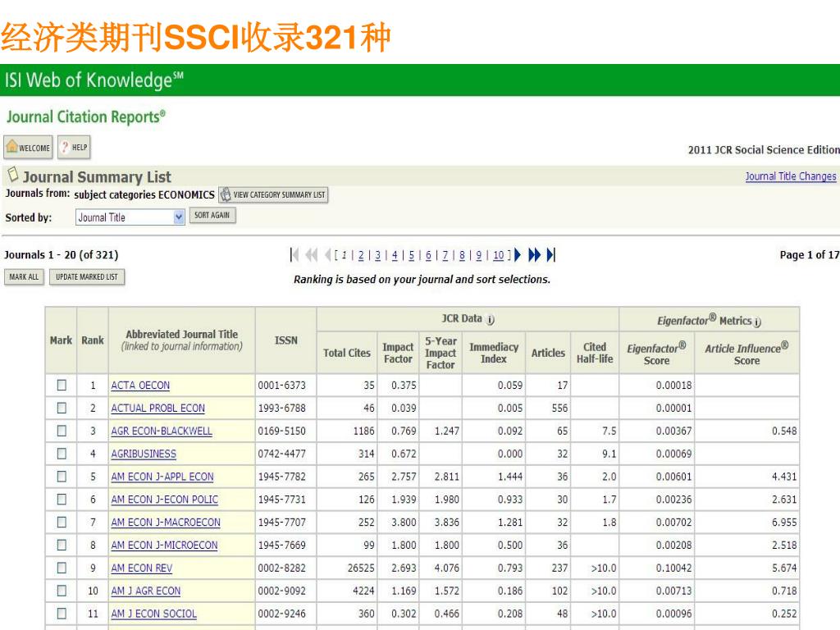Click the Impact Factor column header
The height and width of the screenshot is (630, 840).
pyautogui.click(x=398, y=353)
